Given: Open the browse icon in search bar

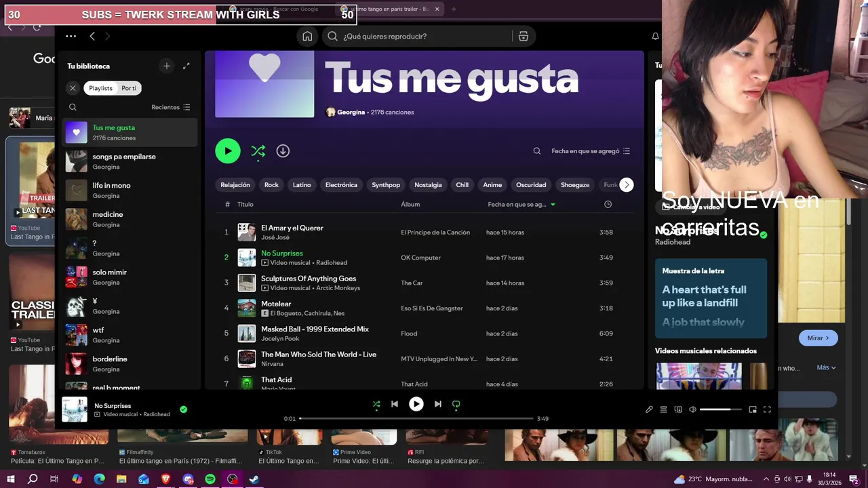Looking at the screenshot, I should pos(524,37).
